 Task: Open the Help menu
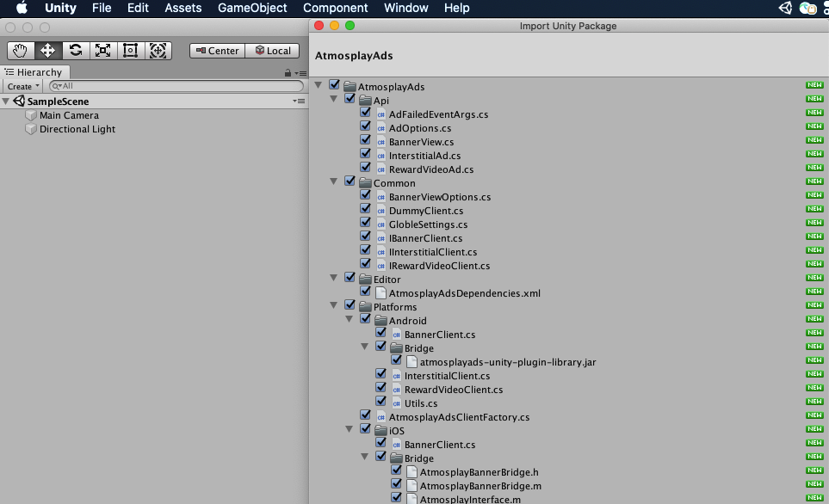coord(457,8)
